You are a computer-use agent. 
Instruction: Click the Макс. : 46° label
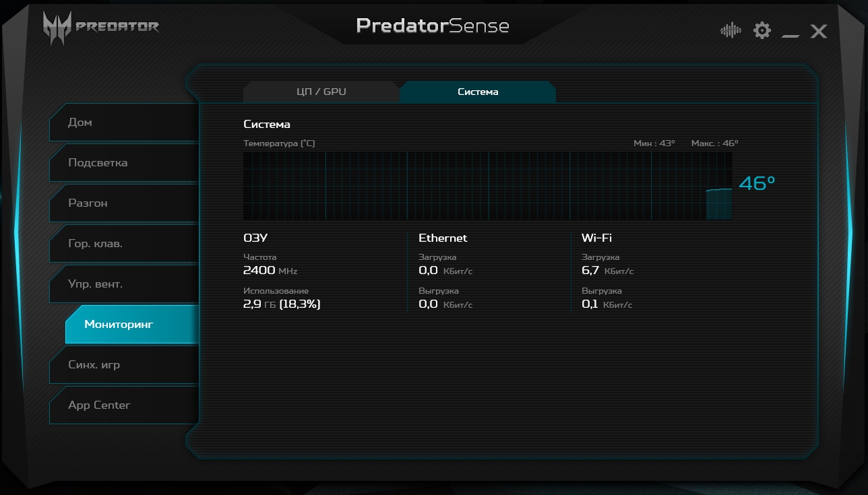tap(714, 143)
